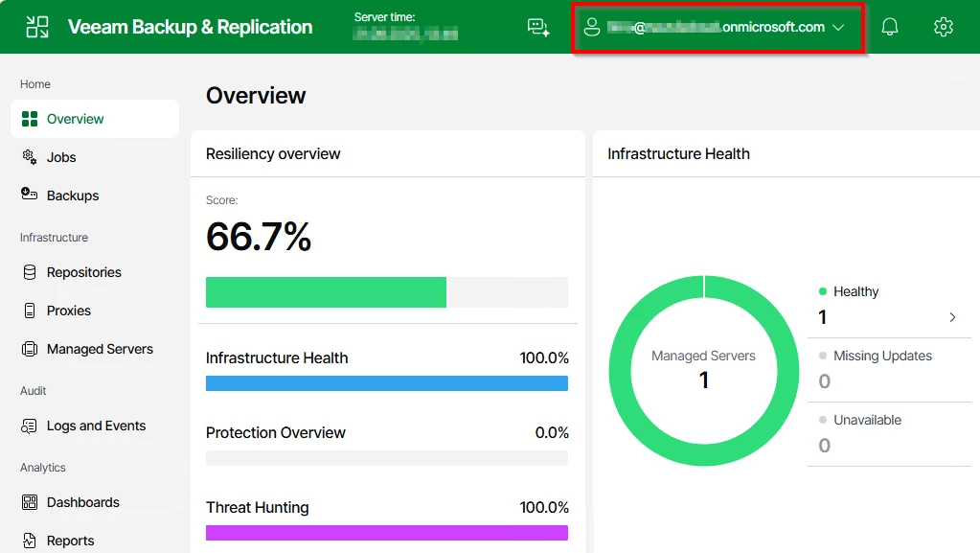Click the Infrastructure section label in sidebar
Image resolution: width=980 pixels, height=553 pixels.
tap(54, 237)
